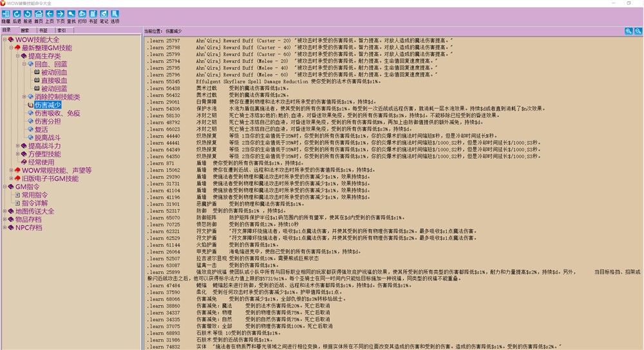The width and height of the screenshot is (644, 350).
Task: Expand the 提高战斗力 tree node
Action: [x=19, y=146]
